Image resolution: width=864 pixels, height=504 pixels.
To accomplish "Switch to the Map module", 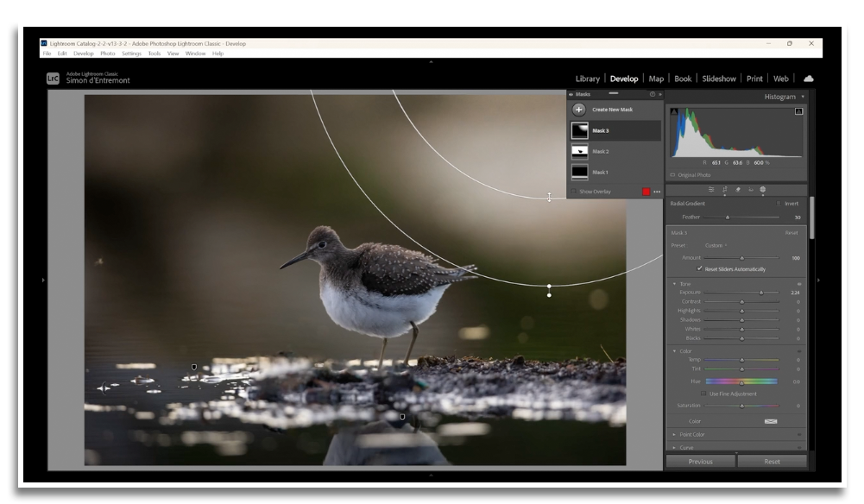I will coord(656,79).
